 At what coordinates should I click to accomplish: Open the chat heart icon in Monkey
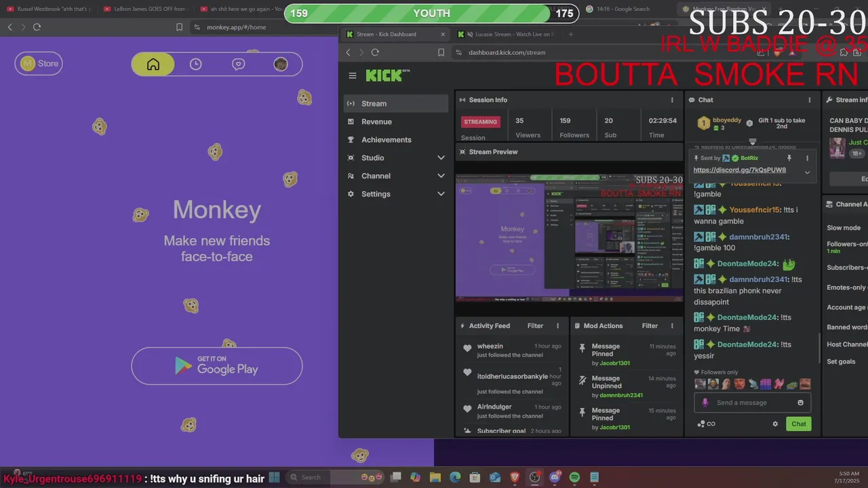point(238,64)
